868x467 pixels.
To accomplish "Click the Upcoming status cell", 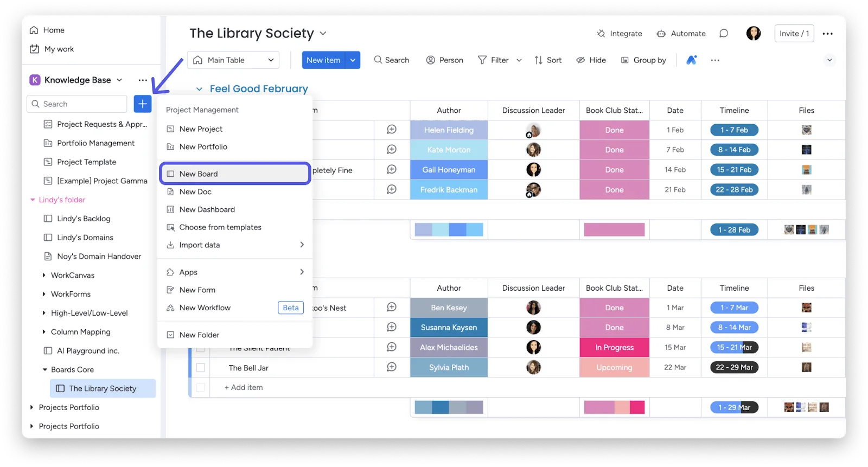I will tap(615, 367).
